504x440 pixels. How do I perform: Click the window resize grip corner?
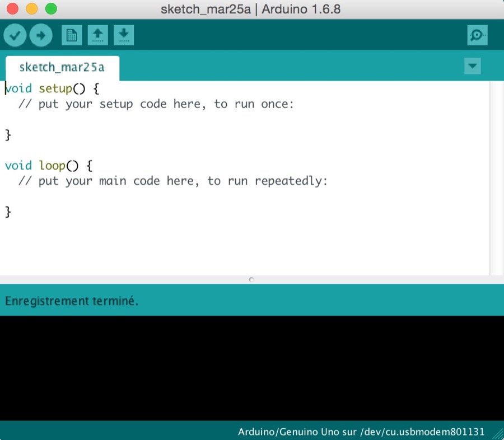(498, 434)
